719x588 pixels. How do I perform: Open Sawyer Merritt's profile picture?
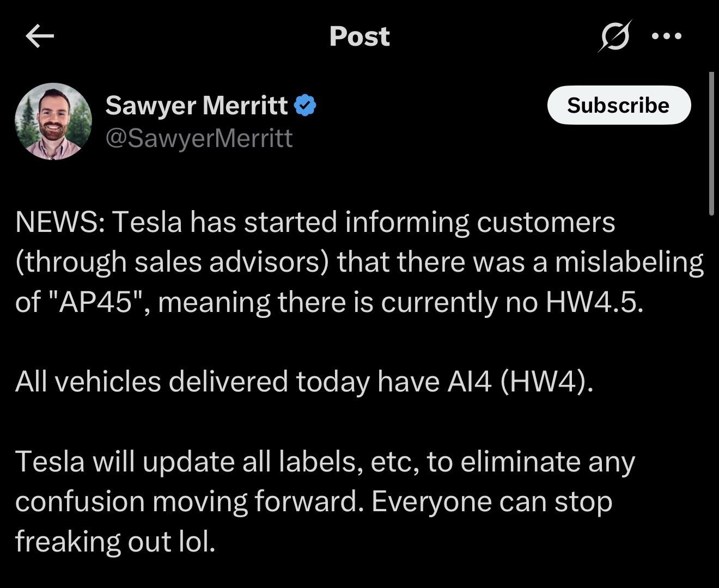coord(53,121)
